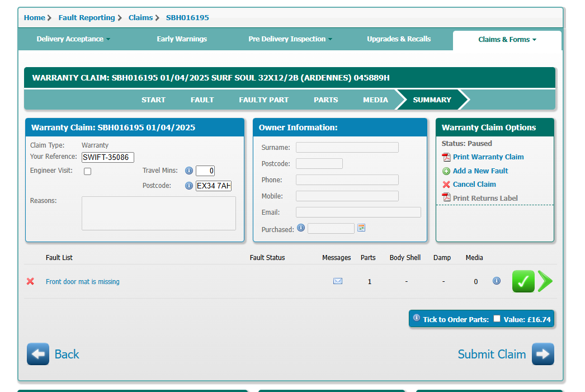Click the owner Email field

point(358,212)
